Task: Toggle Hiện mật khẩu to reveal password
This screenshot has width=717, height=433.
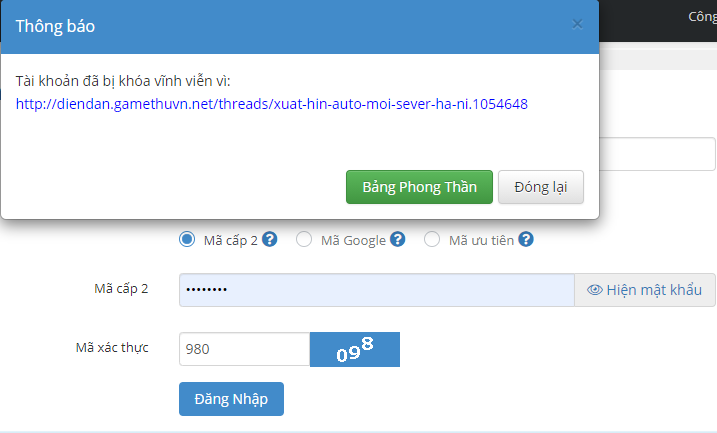Action: click(x=644, y=290)
